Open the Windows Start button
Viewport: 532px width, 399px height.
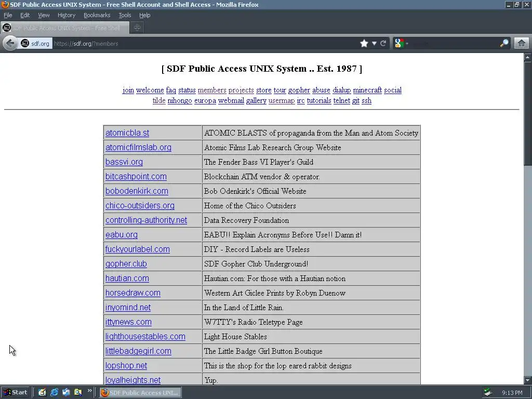[16, 393]
